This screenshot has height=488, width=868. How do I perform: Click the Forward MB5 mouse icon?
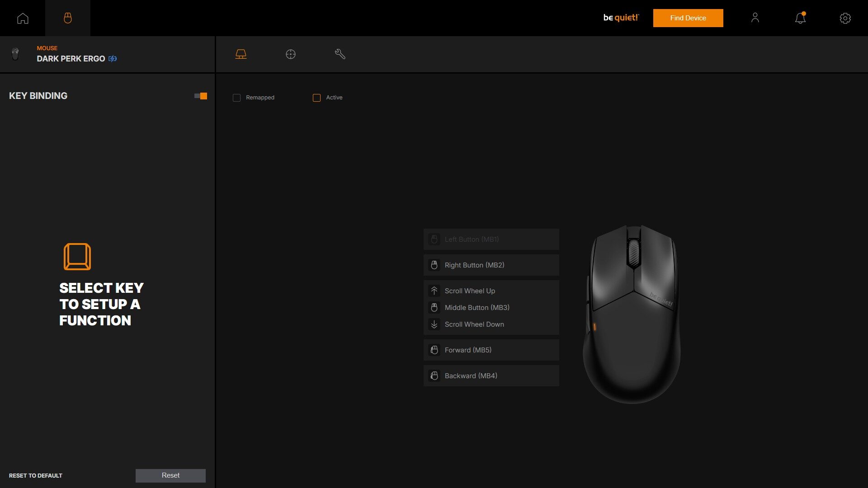tap(434, 350)
